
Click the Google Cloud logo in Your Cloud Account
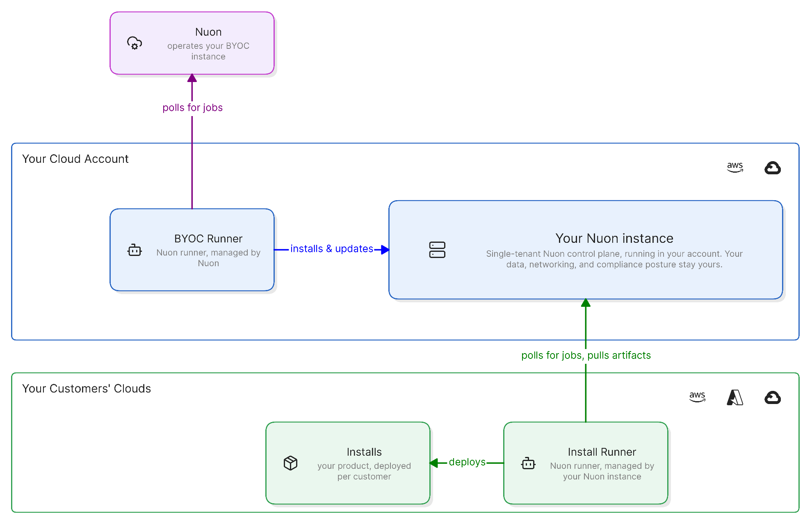tap(773, 168)
